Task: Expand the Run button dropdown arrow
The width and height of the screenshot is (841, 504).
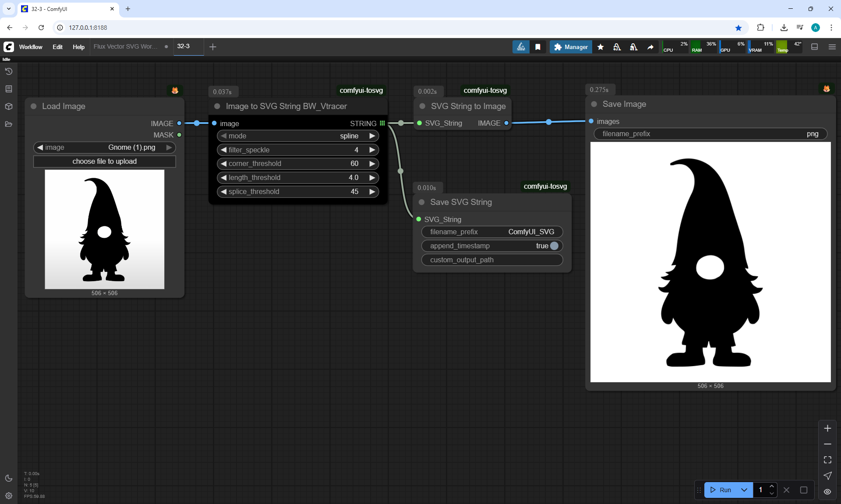Action: coord(744,490)
